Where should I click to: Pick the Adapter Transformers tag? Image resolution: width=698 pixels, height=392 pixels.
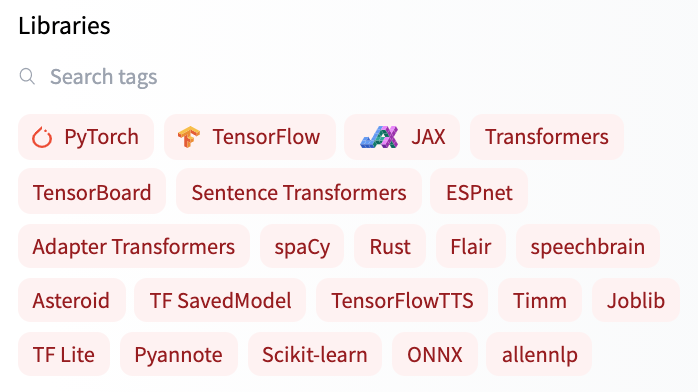click(x=134, y=246)
